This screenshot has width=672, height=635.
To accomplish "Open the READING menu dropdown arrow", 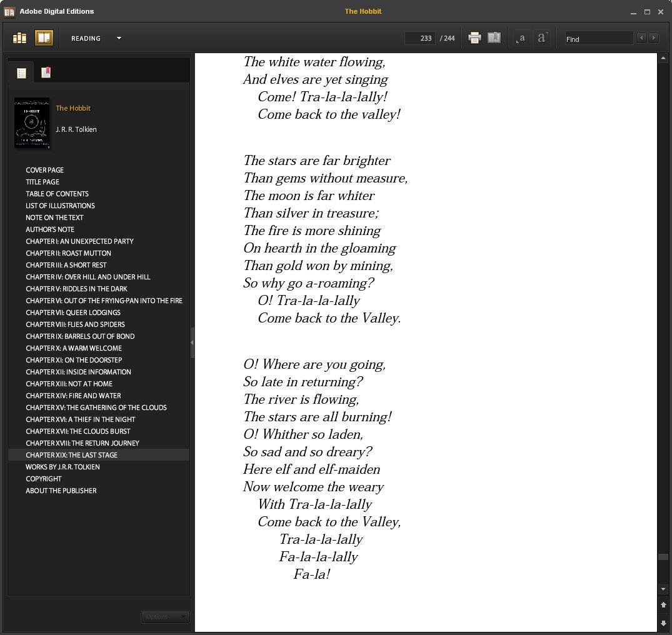I will [x=119, y=38].
